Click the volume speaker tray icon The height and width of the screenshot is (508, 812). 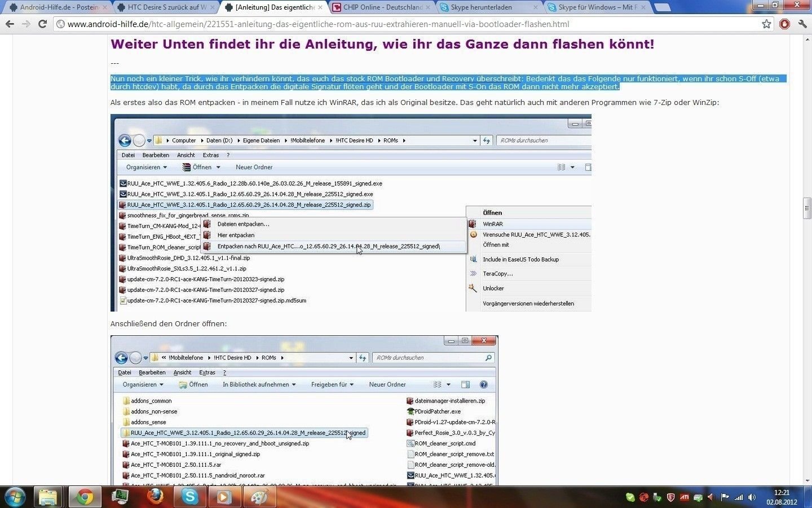click(752, 497)
